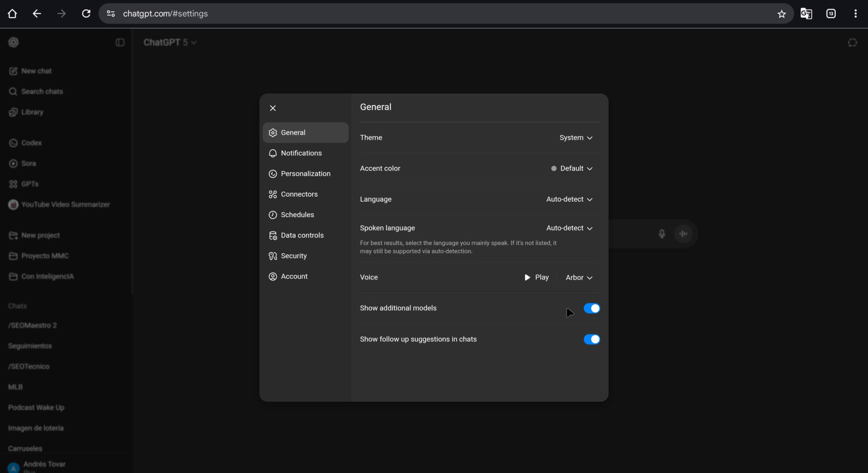Open Search chats in sidebar
Image resolution: width=868 pixels, height=473 pixels.
point(66,91)
